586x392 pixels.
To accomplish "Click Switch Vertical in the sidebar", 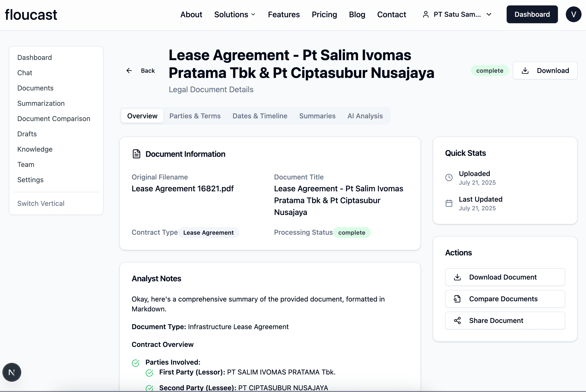I will click(x=41, y=203).
